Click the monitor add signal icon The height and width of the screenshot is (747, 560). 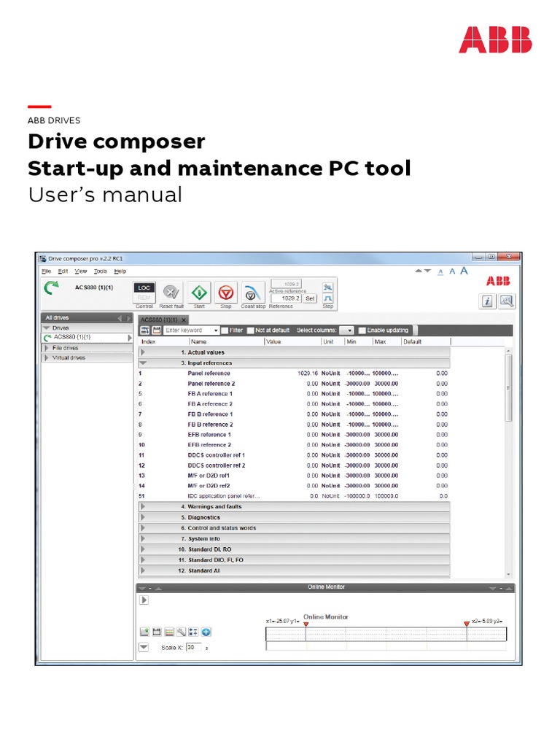point(145,632)
